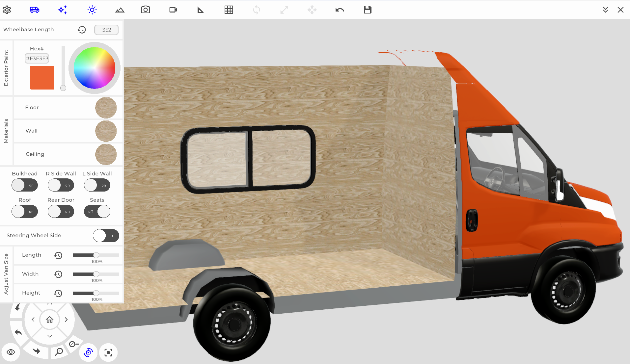Reset Wheelbase Length to default

coord(82,30)
